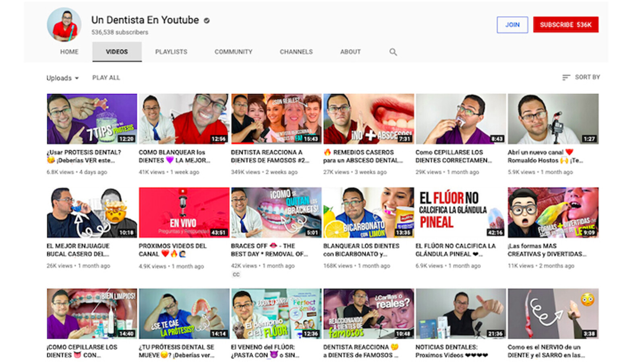The image size is (644, 362).
Task: Open the Channels tab
Action: pyautogui.click(x=296, y=52)
